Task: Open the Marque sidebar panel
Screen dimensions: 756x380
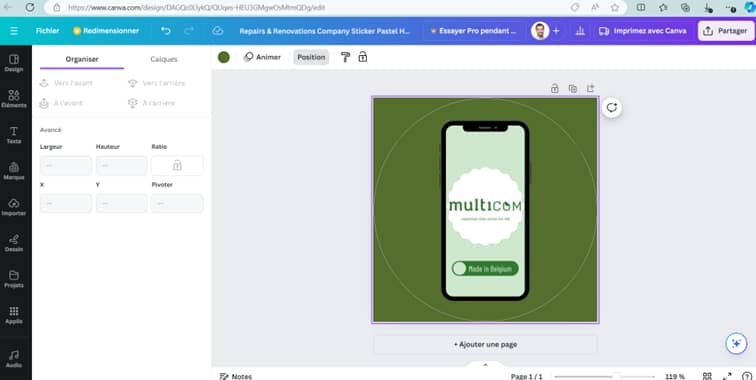Action: point(14,171)
